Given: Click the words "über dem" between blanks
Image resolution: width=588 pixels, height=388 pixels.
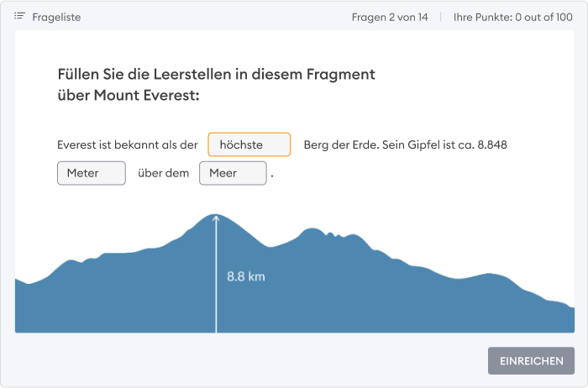Looking at the screenshot, I should click(164, 173).
